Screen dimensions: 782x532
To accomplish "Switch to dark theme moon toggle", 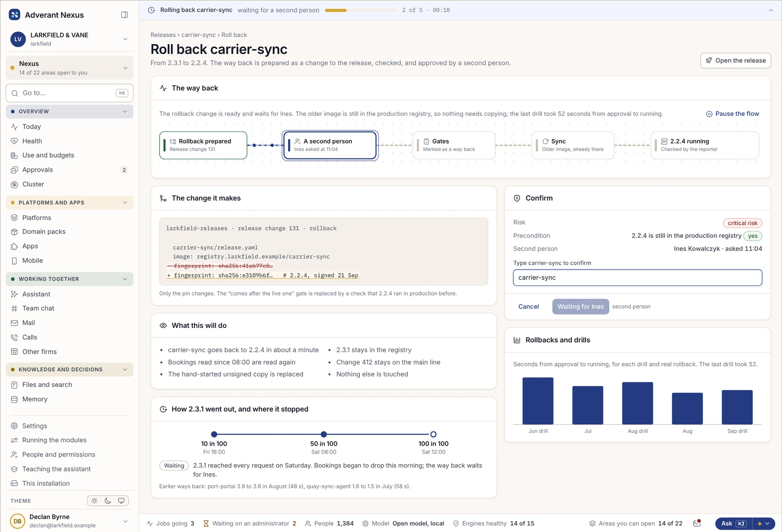I will (x=108, y=501).
